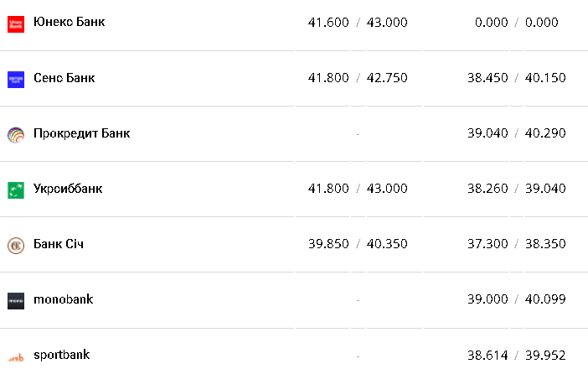
Task: Open the Юнекс Банк name link
Action: [x=69, y=23]
